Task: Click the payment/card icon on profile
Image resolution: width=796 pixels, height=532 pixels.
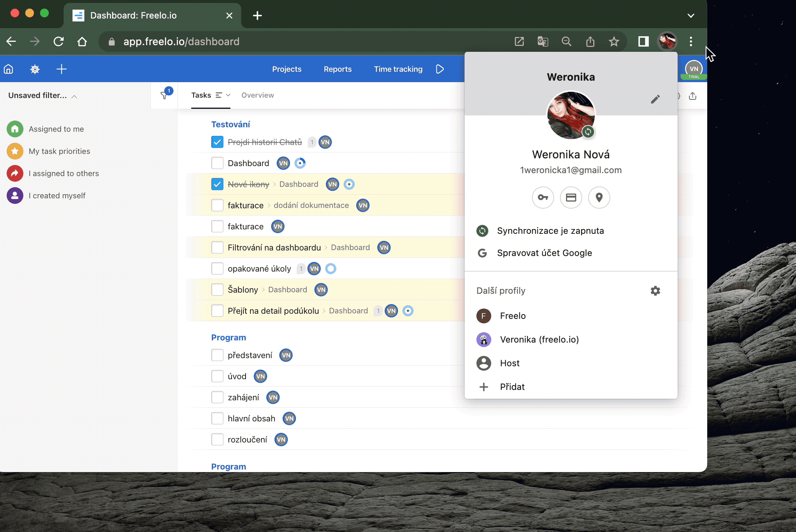Action: pyautogui.click(x=570, y=197)
